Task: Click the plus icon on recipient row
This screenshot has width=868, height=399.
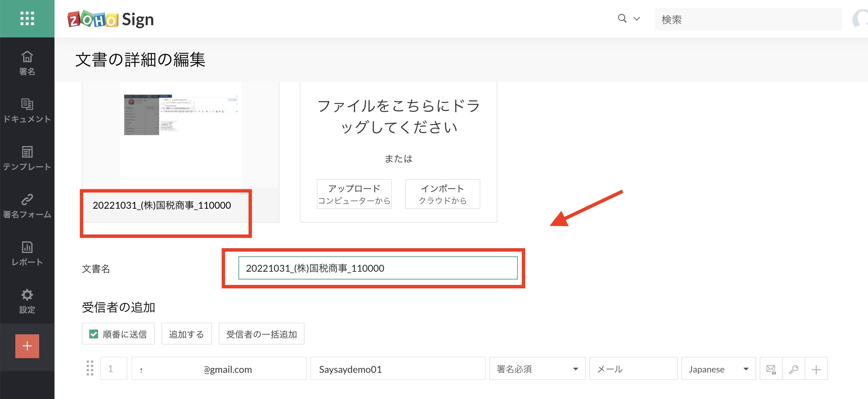Action: click(816, 369)
